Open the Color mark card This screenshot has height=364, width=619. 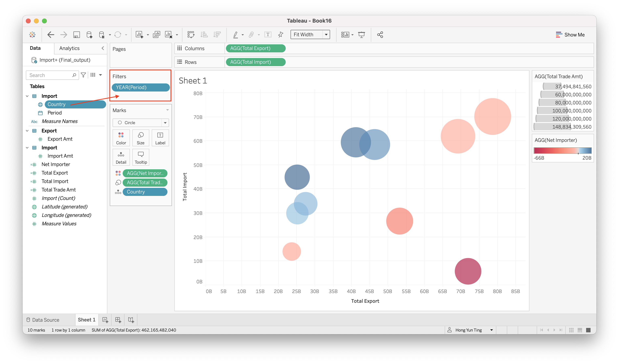tap(121, 138)
